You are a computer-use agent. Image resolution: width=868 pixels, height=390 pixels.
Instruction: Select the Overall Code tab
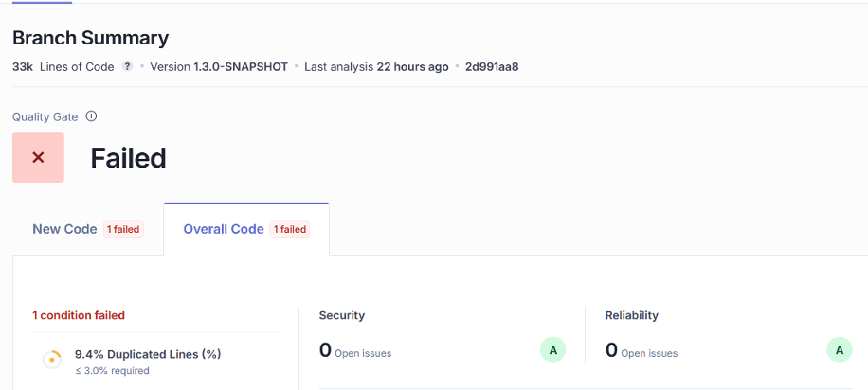(x=224, y=229)
